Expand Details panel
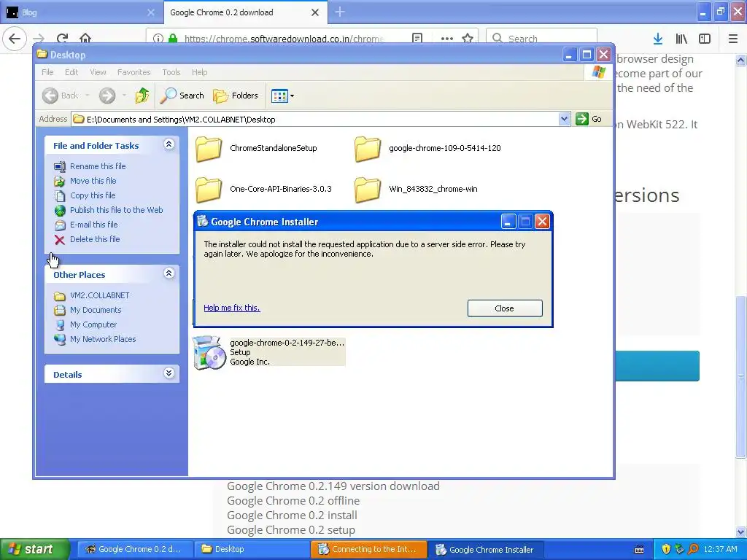The height and width of the screenshot is (560, 747). 169,373
